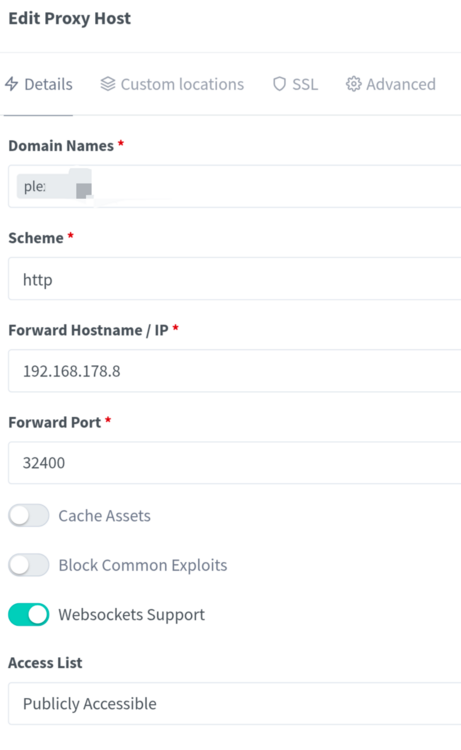
Task: Click the Cache Assets label text
Action: tap(104, 516)
